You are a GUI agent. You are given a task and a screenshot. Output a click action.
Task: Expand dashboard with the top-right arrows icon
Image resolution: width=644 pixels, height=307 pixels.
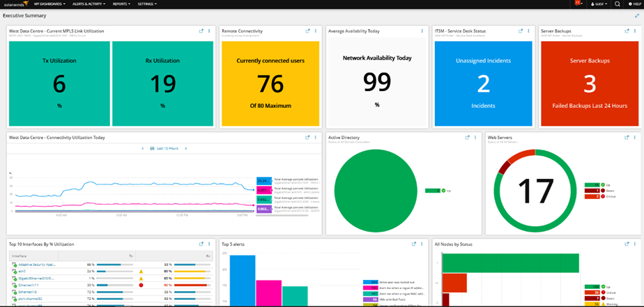tap(637, 15)
